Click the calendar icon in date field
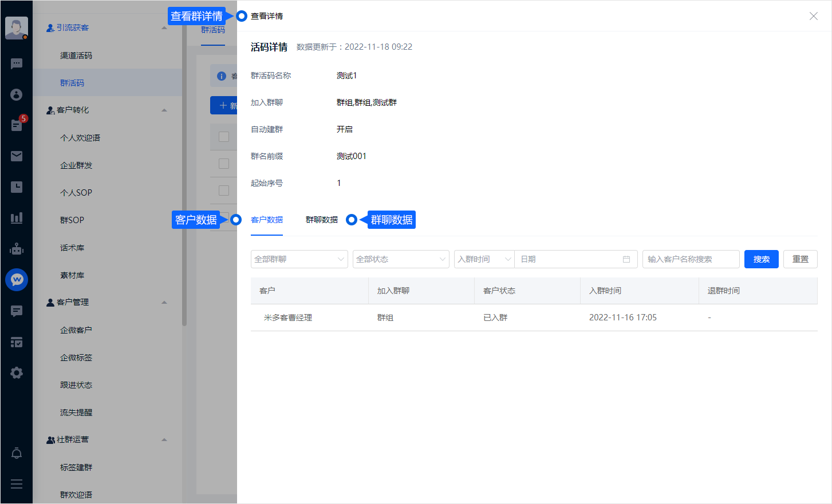The image size is (832, 504). click(626, 259)
